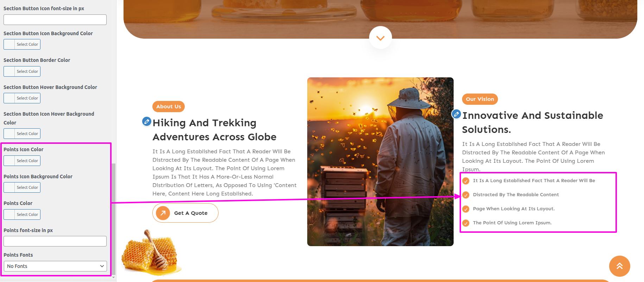Click the scroll-to-top double chevron button
Image resolution: width=644 pixels, height=282 pixels.
(x=619, y=266)
